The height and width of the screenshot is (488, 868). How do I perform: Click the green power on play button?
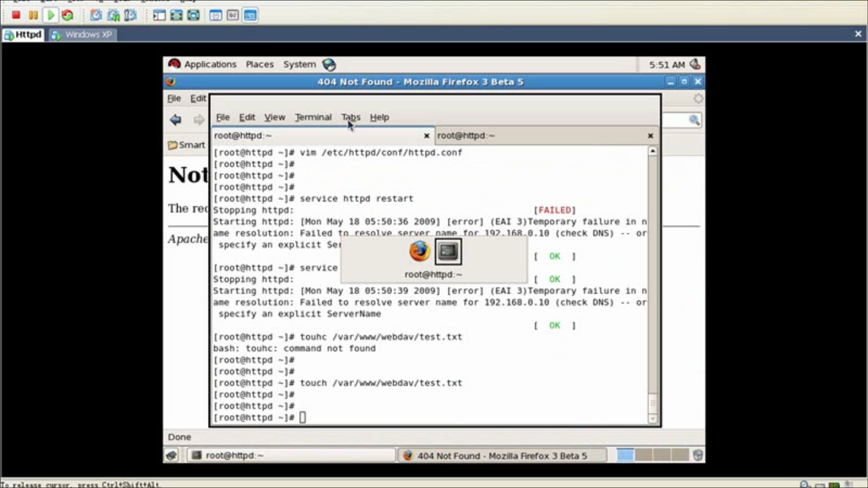[51, 15]
